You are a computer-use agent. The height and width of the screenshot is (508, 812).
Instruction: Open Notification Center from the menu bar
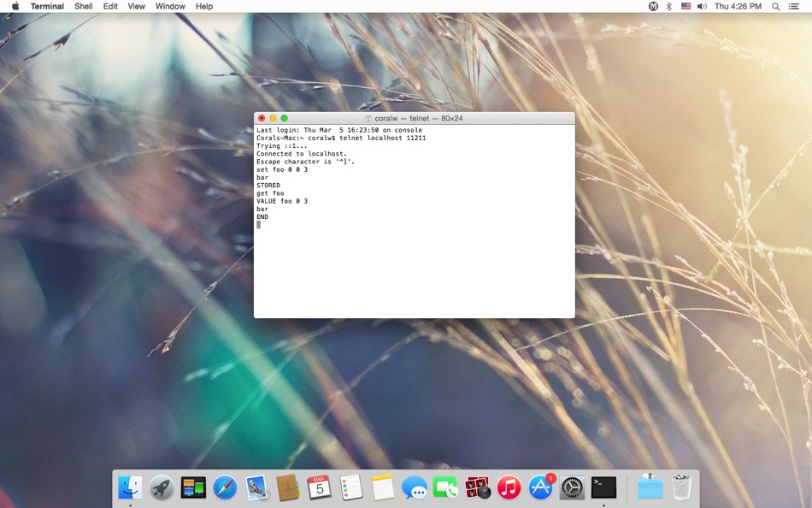coord(794,6)
